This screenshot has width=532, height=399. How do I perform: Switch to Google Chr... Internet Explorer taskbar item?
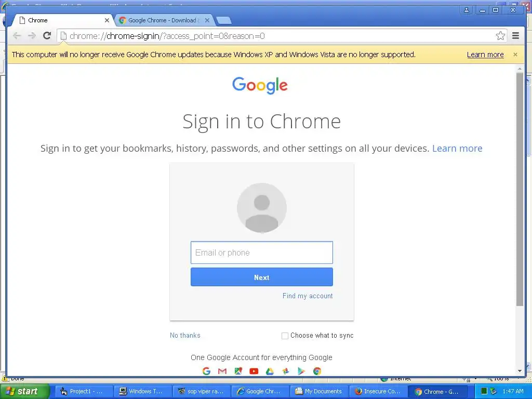click(x=261, y=391)
